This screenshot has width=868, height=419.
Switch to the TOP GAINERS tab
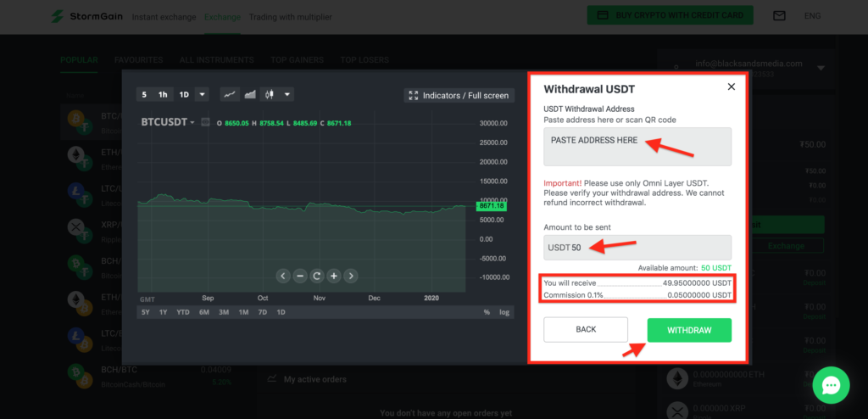297,60
